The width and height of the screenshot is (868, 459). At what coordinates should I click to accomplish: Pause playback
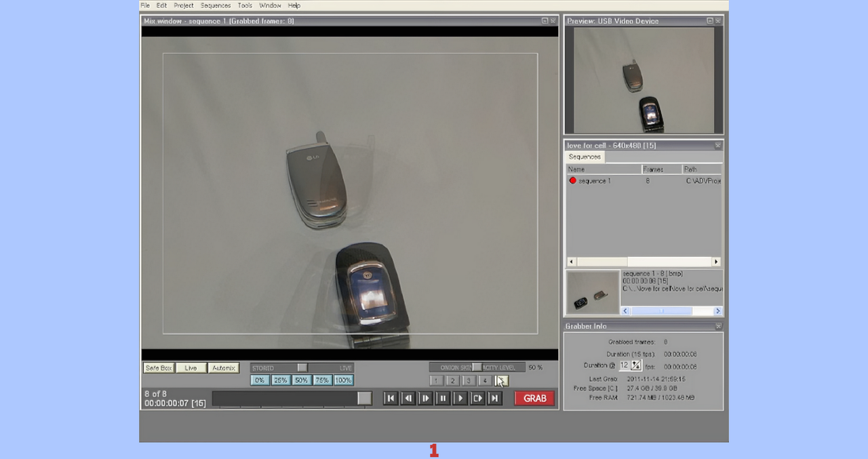click(x=443, y=398)
